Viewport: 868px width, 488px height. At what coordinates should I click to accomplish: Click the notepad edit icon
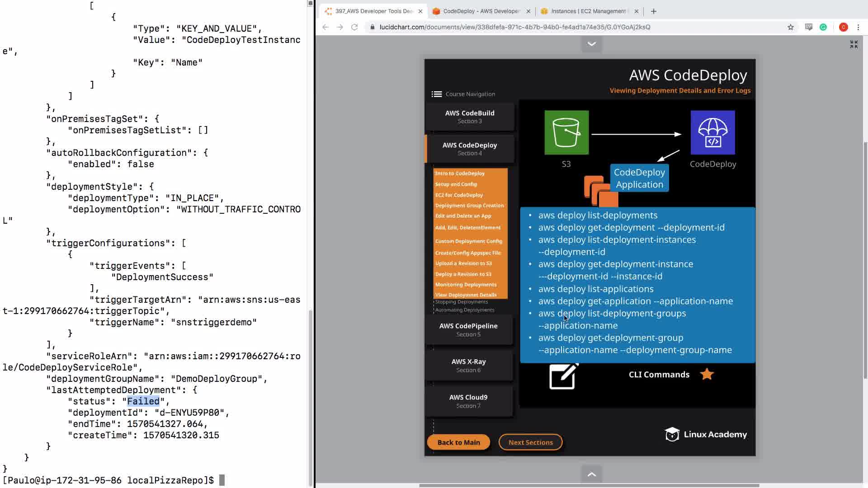[x=563, y=376]
